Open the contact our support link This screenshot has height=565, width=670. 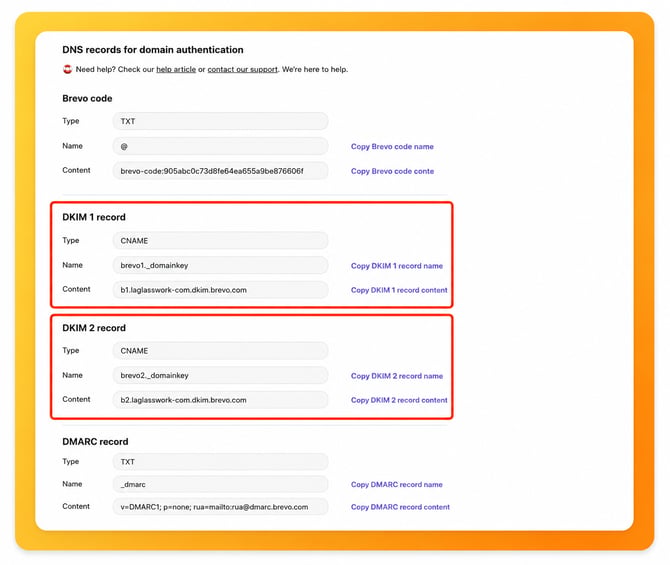(x=243, y=69)
